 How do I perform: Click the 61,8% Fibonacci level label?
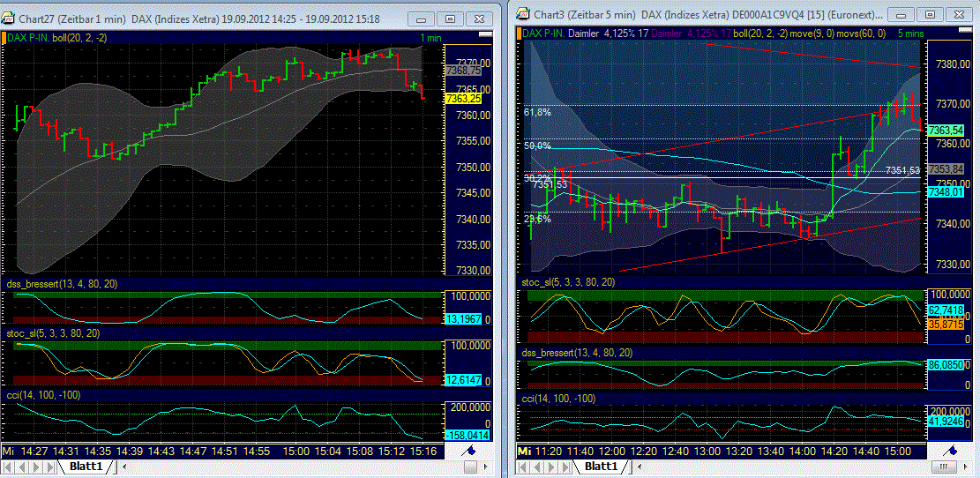[x=537, y=113]
